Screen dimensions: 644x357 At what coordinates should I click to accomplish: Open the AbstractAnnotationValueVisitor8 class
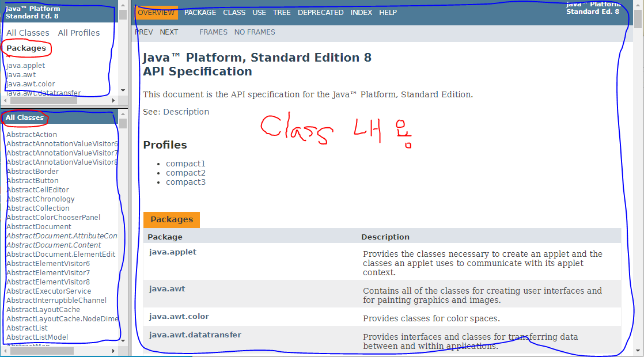point(62,162)
